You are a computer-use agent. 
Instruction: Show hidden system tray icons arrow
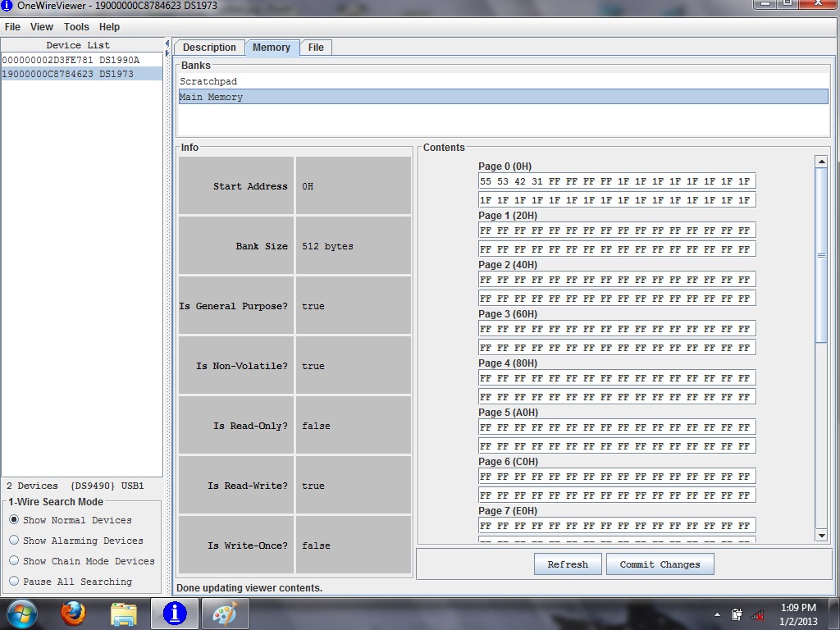(x=717, y=615)
